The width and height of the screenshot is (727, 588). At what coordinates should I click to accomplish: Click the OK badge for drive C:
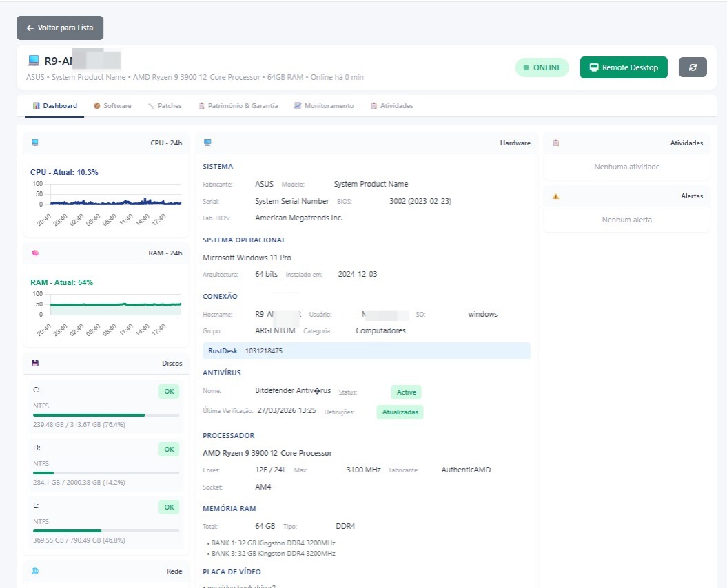coord(169,392)
